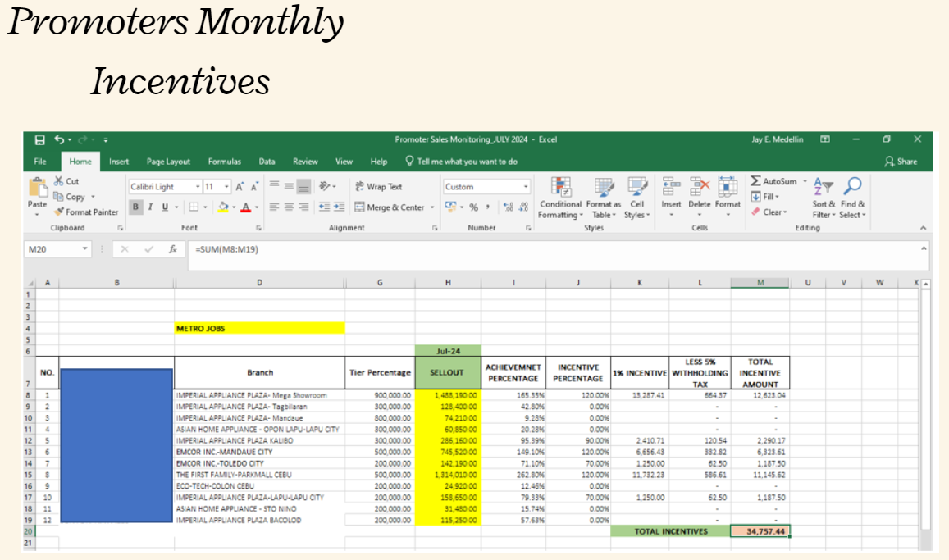This screenshot has height=560, width=949.
Task: Open the Borders tool
Action: click(194, 207)
